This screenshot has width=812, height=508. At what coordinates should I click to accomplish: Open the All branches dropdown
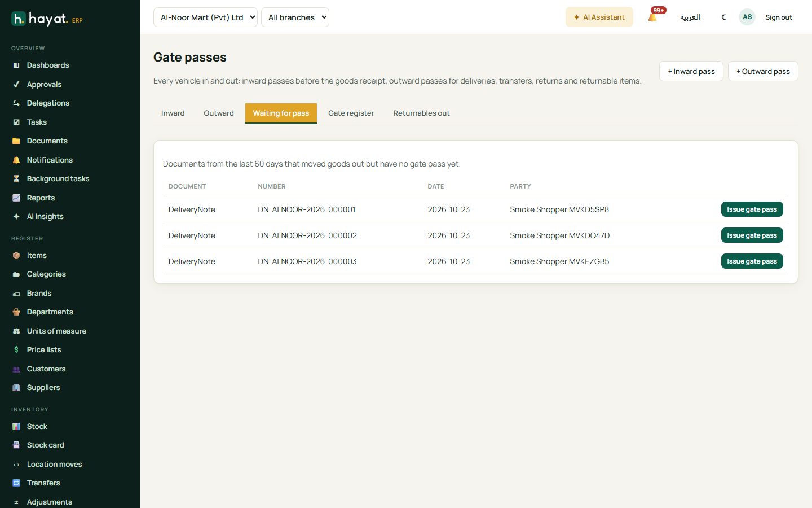(x=295, y=17)
